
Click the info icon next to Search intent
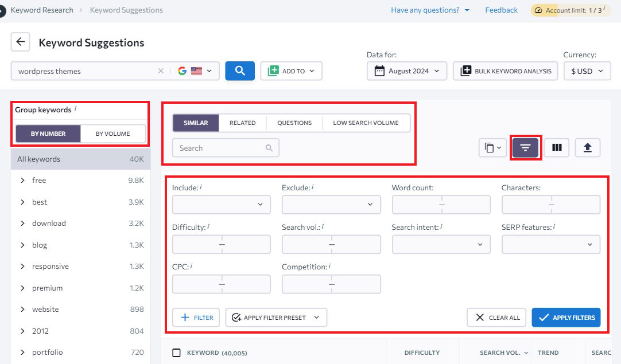[441, 226]
